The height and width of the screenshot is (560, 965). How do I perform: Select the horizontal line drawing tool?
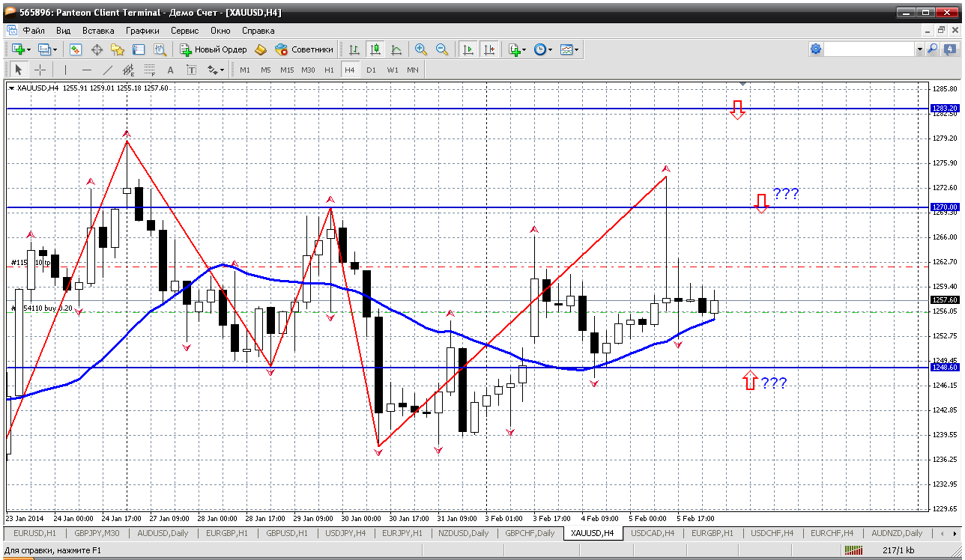(x=86, y=70)
